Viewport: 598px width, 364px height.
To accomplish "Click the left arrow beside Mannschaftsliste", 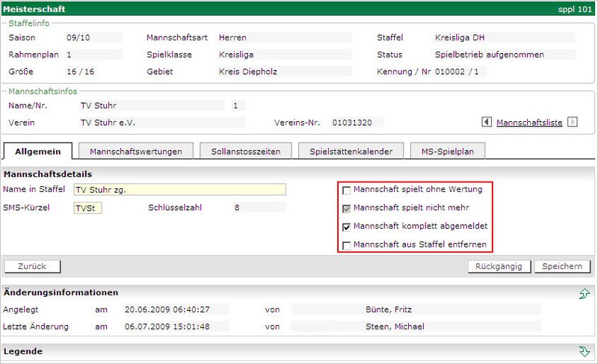I will (487, 122).
